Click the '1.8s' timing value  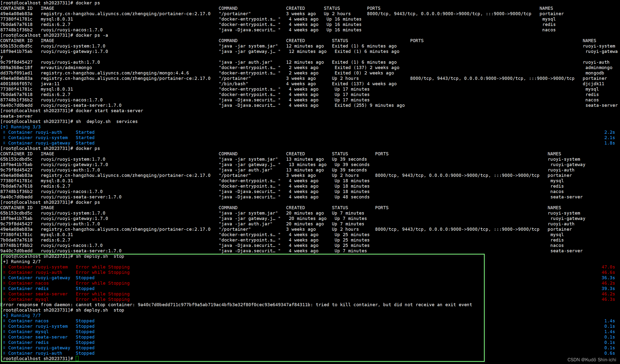coord(609,143)
